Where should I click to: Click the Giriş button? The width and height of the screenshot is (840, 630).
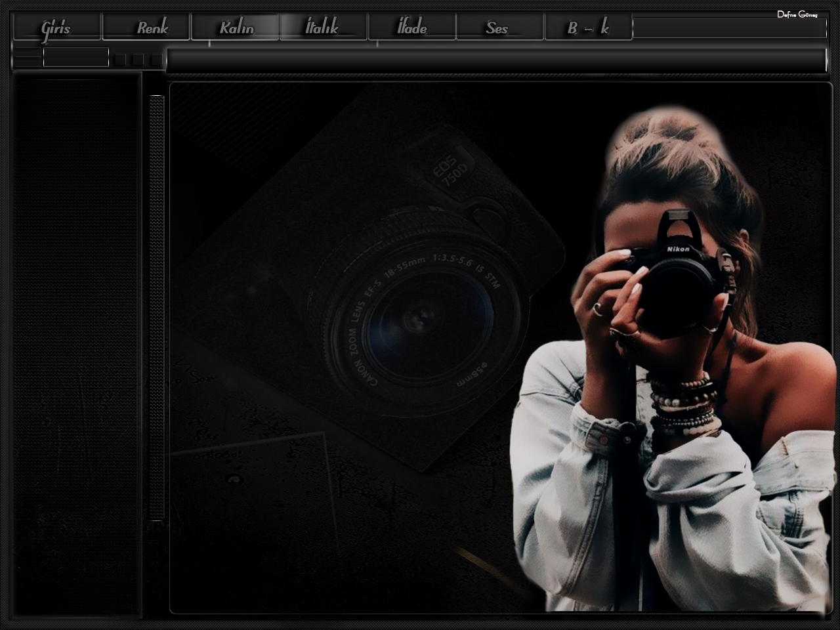click(x=56, y=28)
